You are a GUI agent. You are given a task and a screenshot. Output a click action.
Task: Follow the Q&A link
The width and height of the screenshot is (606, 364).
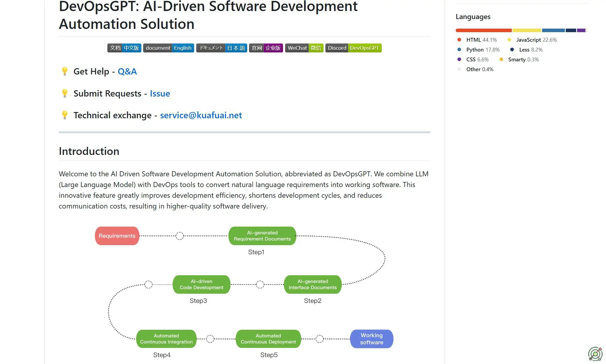click(x=127, y=71)
